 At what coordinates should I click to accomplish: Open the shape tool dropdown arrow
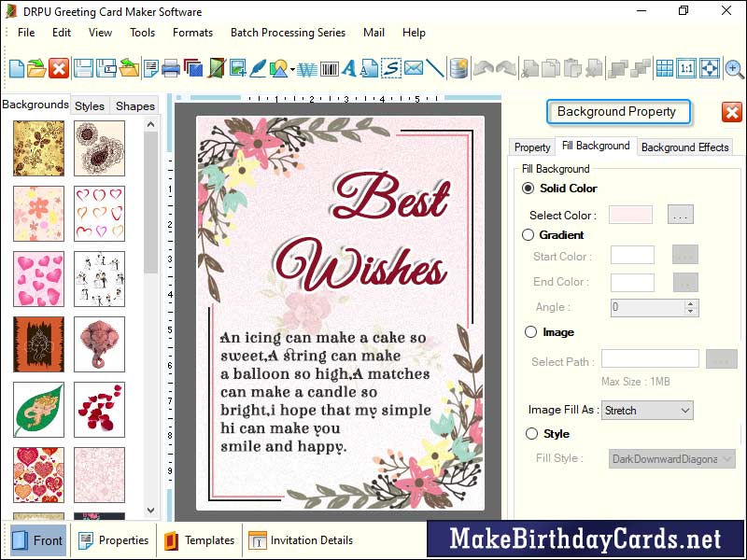tap(292, 69)
